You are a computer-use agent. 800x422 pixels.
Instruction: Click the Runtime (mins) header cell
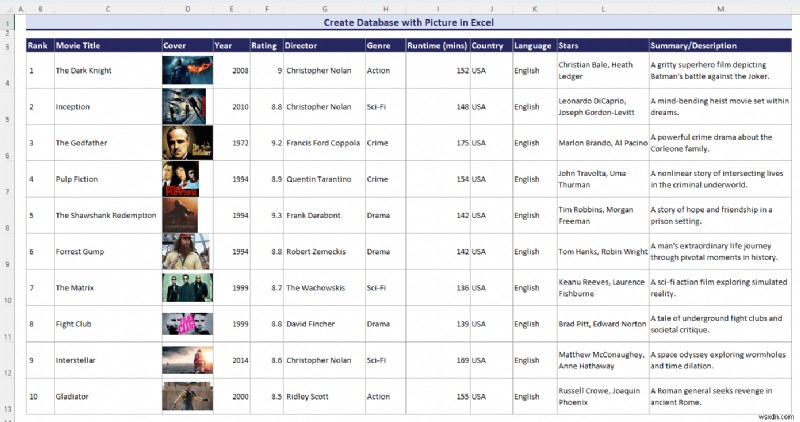pos(438,45)
